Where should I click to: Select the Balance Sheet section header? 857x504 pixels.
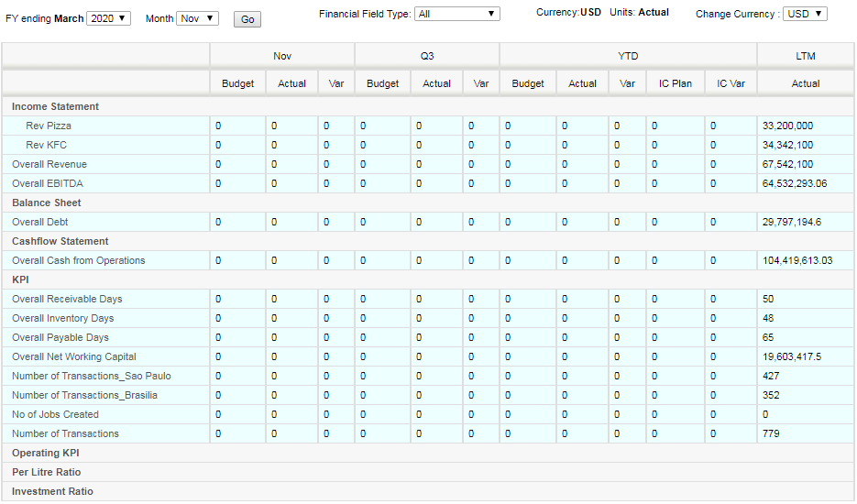click(47, 203)
